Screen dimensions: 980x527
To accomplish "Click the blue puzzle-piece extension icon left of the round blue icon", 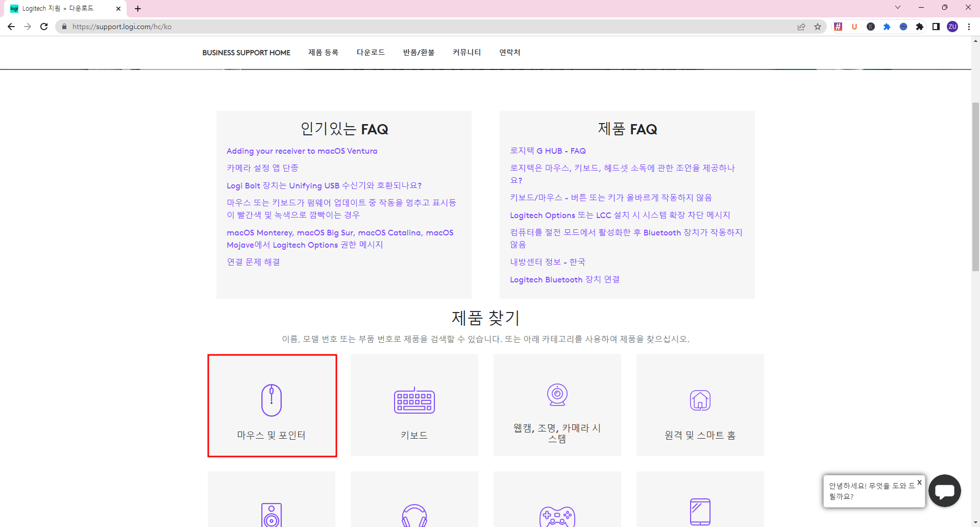I will pos(887,27).
